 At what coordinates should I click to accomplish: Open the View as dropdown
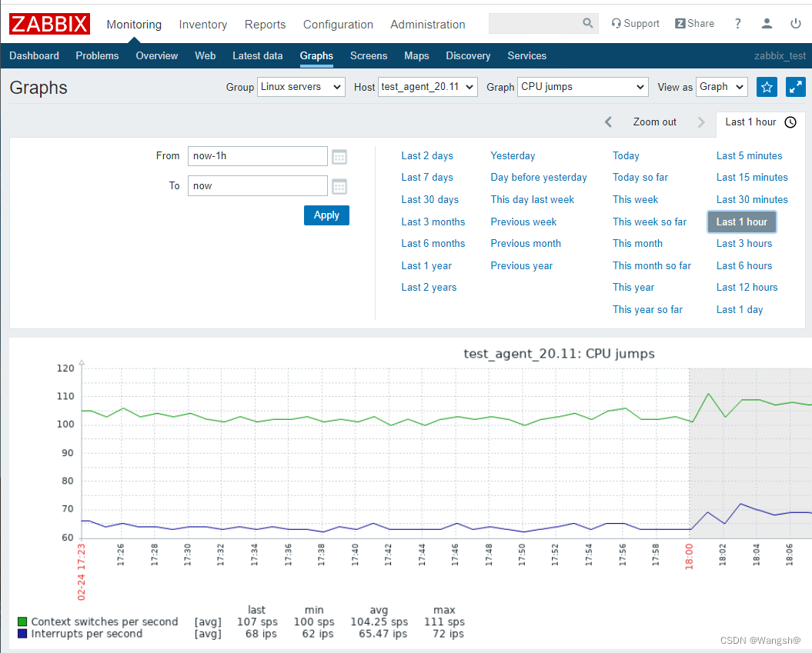(722, 87)
